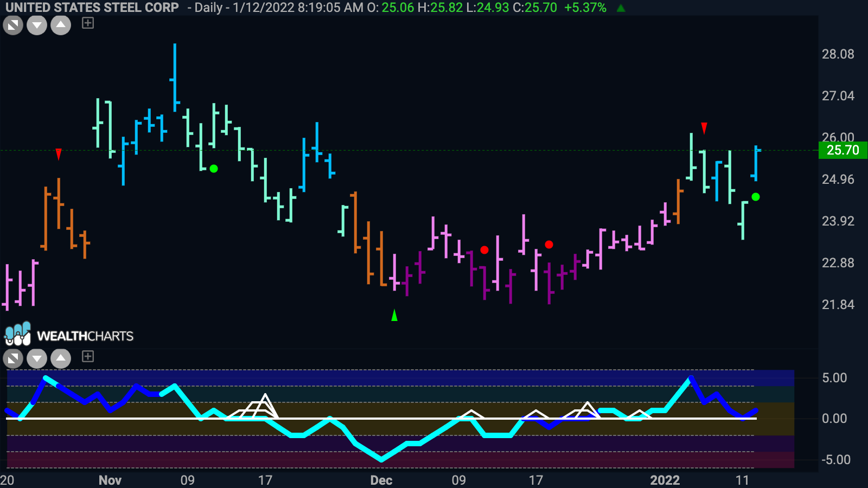868x488 pixels.
Task: Click the red triangle signal near January 2022
Action: tap(704, 128)
